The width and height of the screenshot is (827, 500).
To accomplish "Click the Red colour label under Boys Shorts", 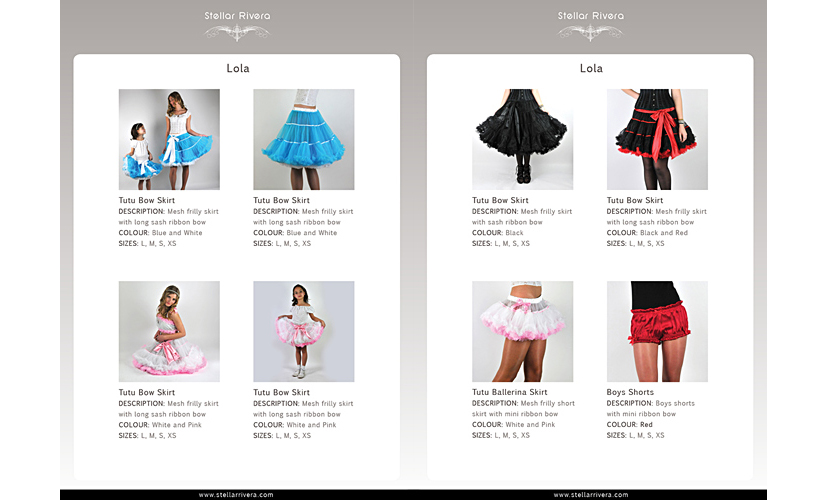I will tap(646, 425).
